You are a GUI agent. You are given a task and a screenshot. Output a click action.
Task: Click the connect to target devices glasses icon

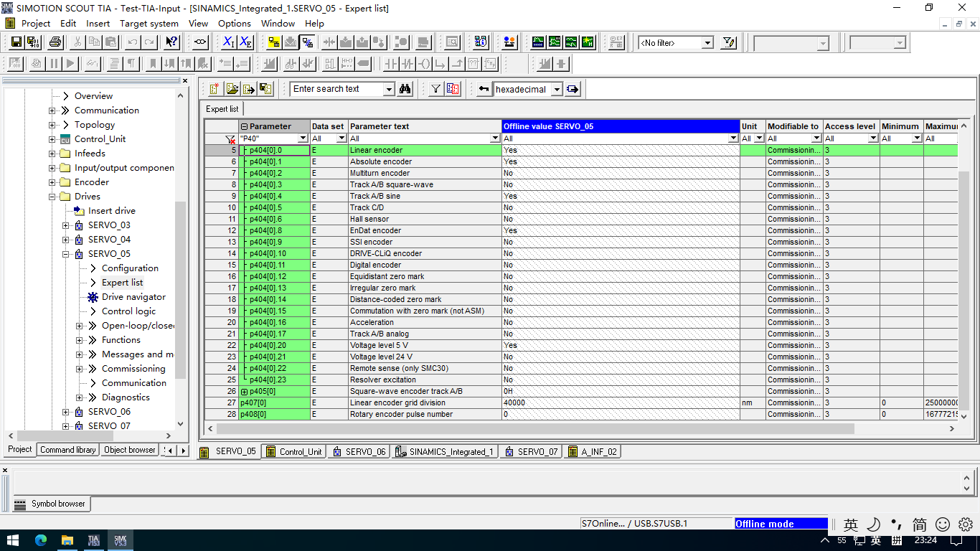tap(201, 42)
